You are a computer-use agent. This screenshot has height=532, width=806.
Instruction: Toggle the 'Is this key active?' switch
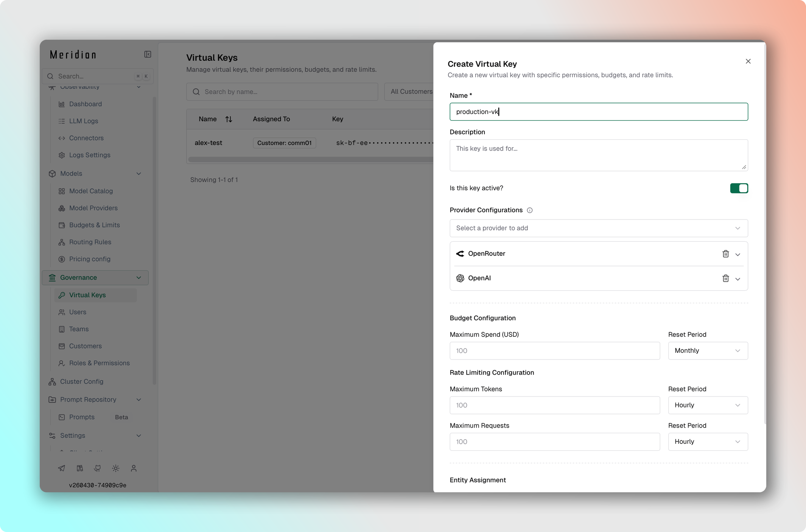[739, 188]
